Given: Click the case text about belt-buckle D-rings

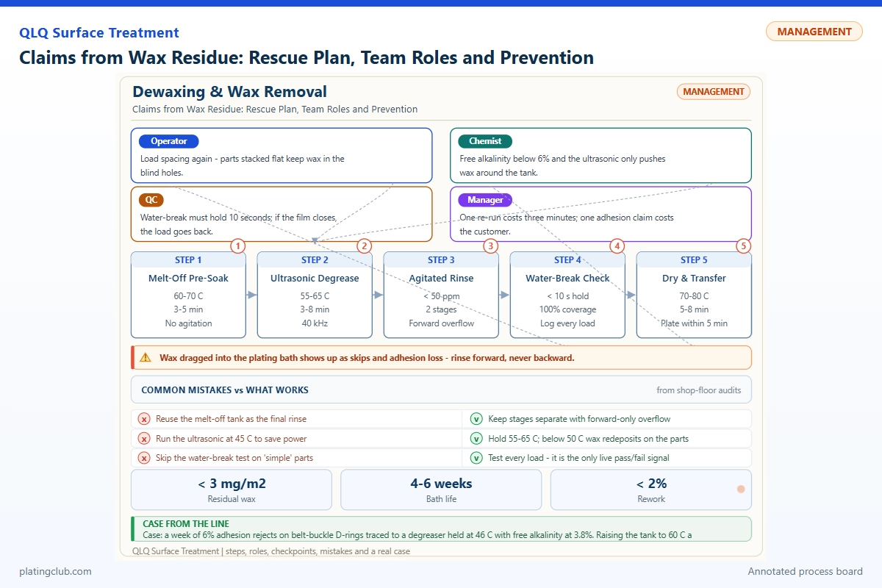Looking at the screenshot, I should 417,535.
